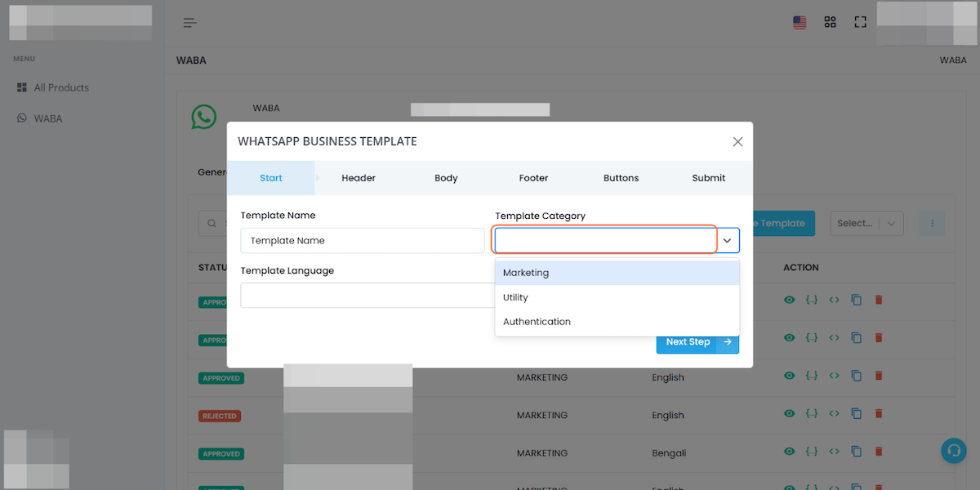View the REJECTED template with eye icon

(x=789, y=413)
